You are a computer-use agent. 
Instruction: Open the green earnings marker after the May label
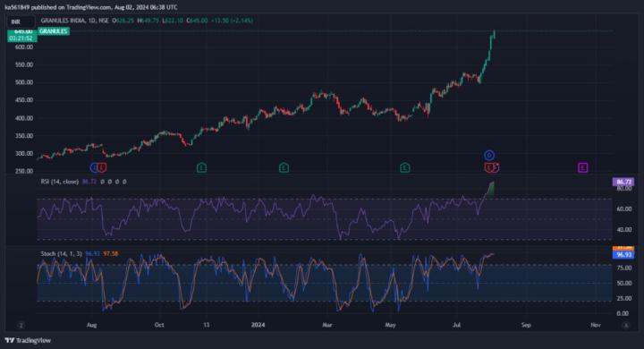[x=405, y=167]
